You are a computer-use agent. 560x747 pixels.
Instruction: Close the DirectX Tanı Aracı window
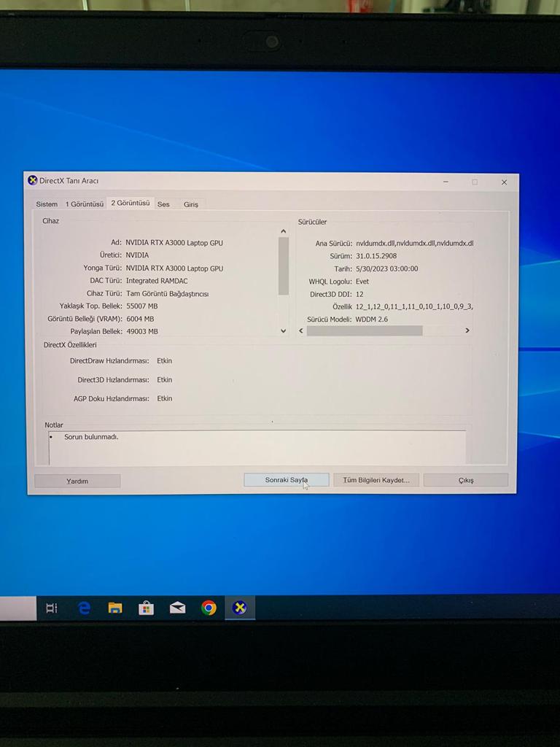click(x=504, y=182)
